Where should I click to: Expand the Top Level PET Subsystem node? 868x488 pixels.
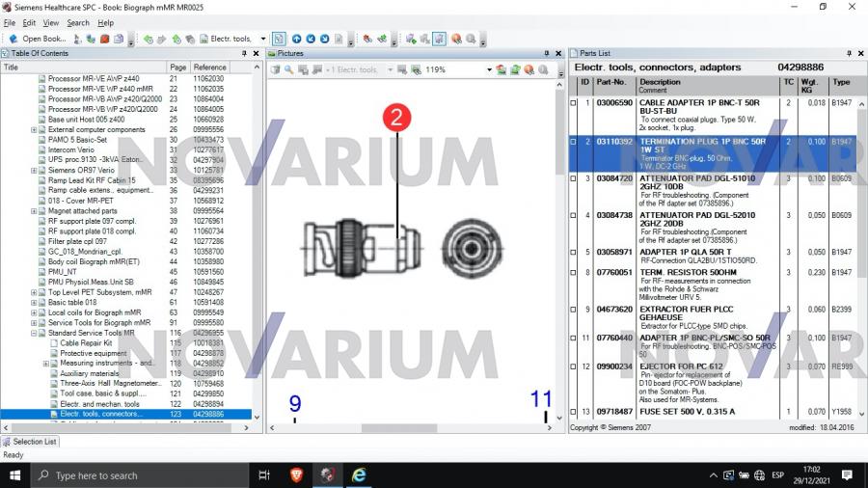tap(34, 291)
